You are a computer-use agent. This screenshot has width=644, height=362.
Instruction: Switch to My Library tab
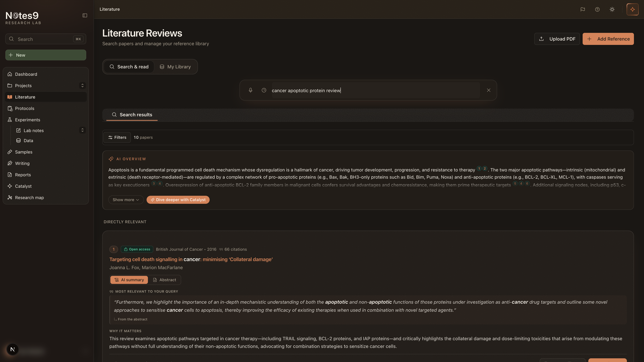coord(175,67)
